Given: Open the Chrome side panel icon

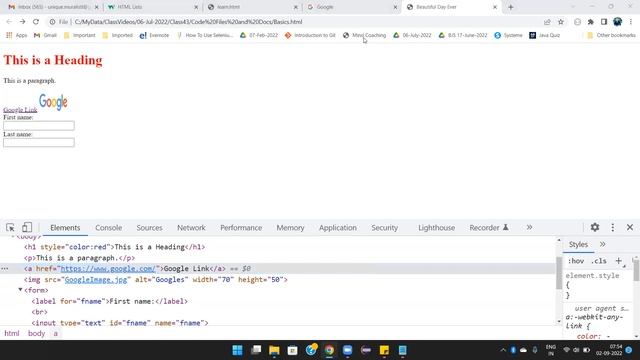Looking at the screenshot, I should 604,22.
